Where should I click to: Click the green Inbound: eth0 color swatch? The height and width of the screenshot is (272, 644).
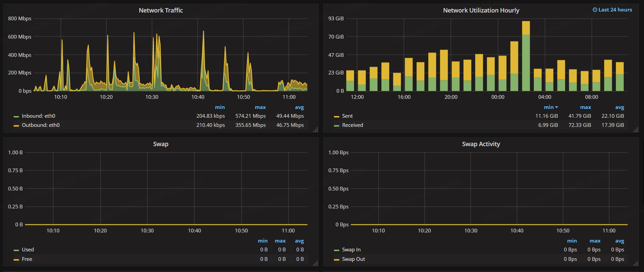tap(16, 116)
